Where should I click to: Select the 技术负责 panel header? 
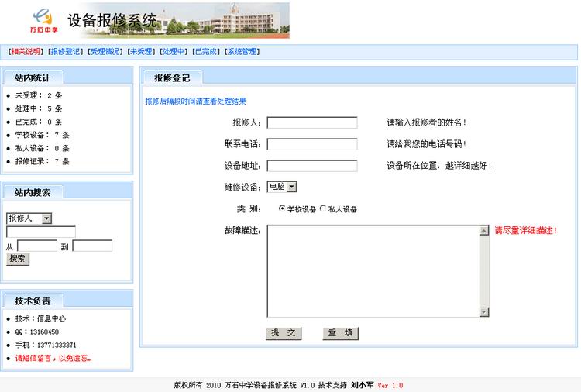[33, 301]
